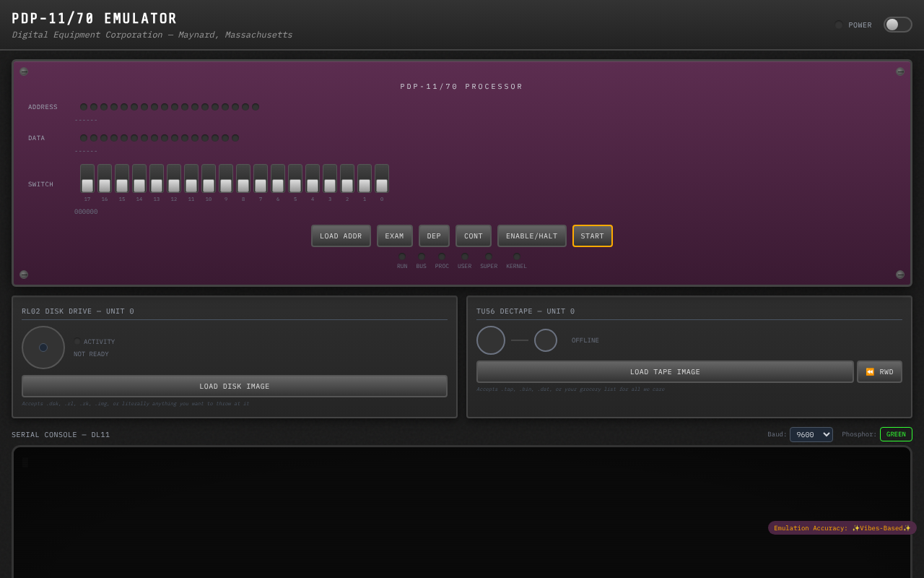This screenshot has height=578, width=924.
Task: Toggle switch 9 on the switch register
Action: coord(225,179)
